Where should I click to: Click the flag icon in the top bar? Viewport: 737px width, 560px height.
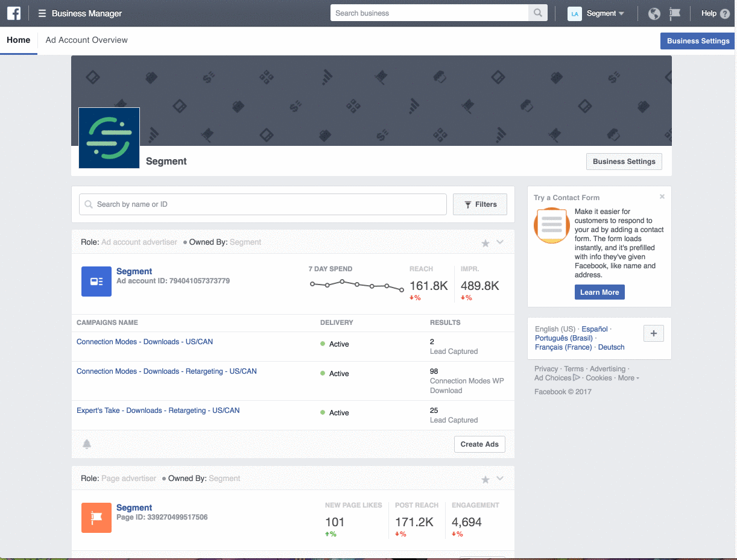pos(674,13)
